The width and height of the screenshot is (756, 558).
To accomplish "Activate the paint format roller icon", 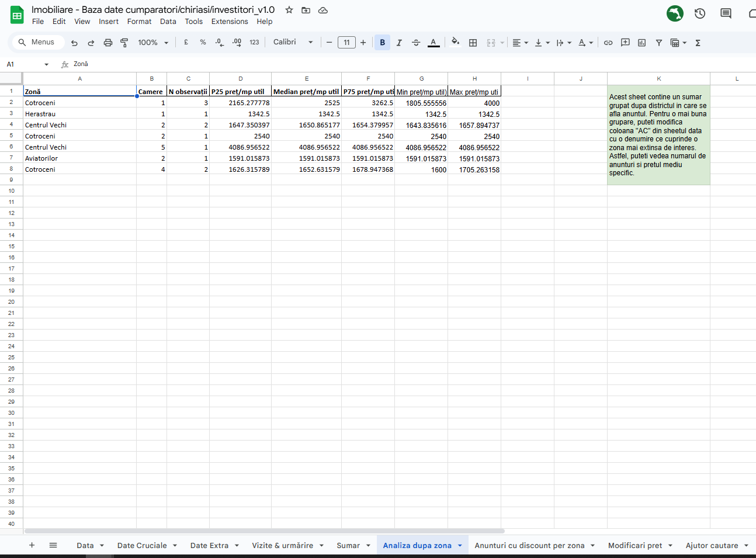I will [x=124, y=43].
